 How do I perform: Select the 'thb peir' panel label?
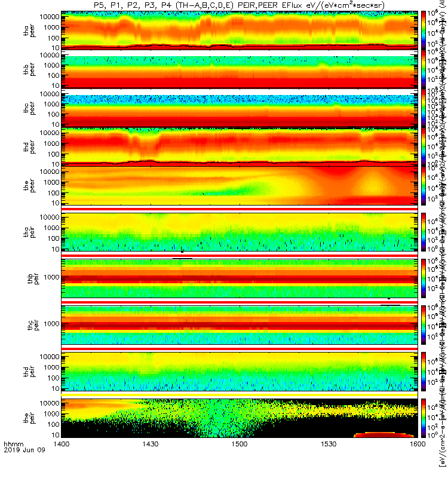(x=33, y=278)
